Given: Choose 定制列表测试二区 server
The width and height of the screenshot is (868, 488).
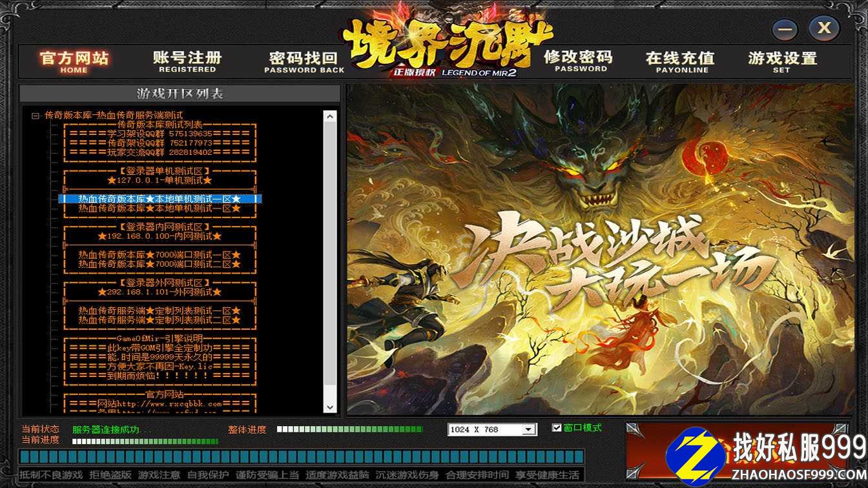Looking at the screenshot, I should (160, 320).
